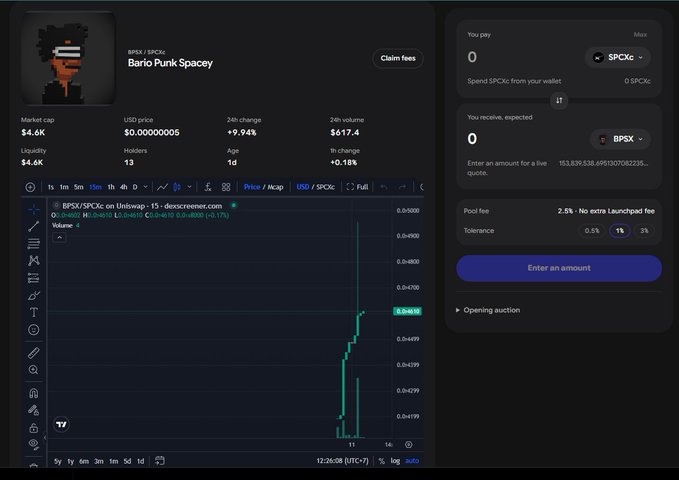Open fullscreen with the Full button
Screen dimensions: 679x480
click(x=357, y=187)
